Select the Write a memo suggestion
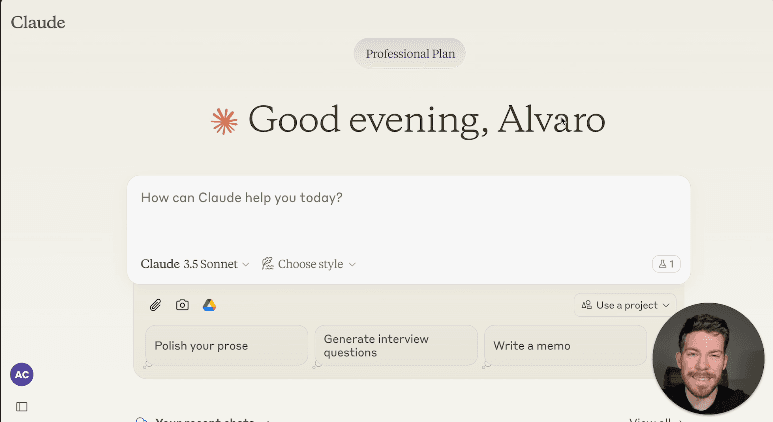Screen dimensions: 773x422 [565, 346]
